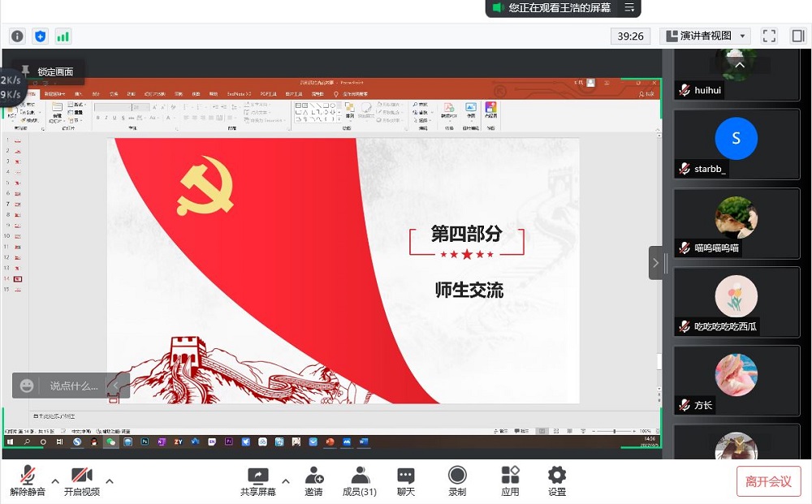The image size is (812, 504).
Task: Toggle the participant sidebar panel icon
Action: pos(797,36)
